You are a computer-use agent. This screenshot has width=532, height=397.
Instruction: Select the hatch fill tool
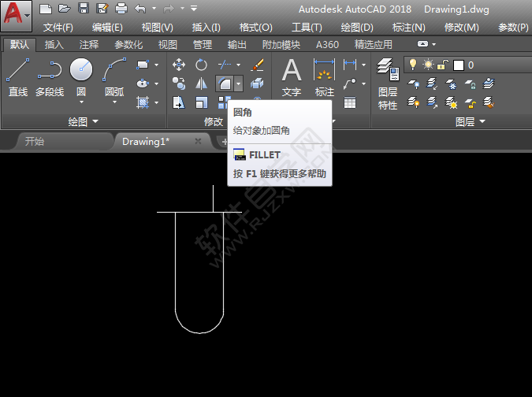click(x=143, y=102)
